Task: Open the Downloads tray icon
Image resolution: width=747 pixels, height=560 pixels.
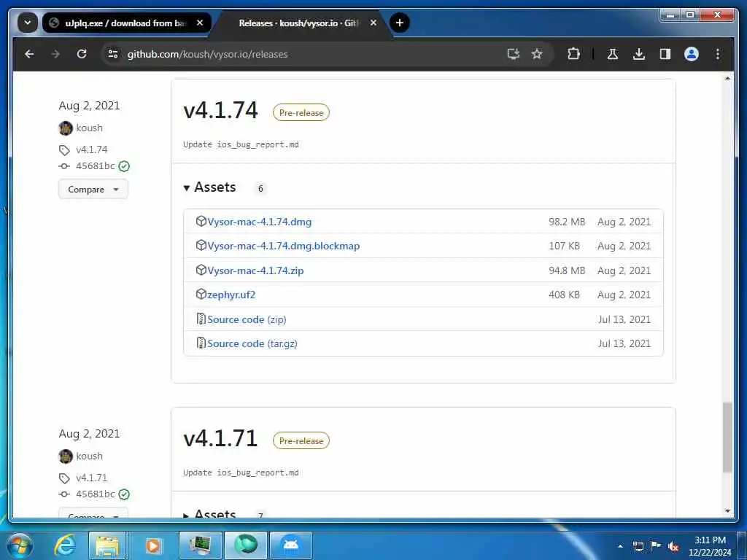Action: click(x=639, y=54)
